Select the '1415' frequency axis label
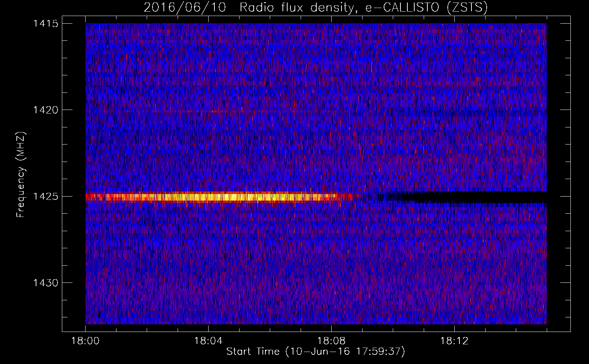This screenshot has width=589, height=364. [x=46, y=24]
